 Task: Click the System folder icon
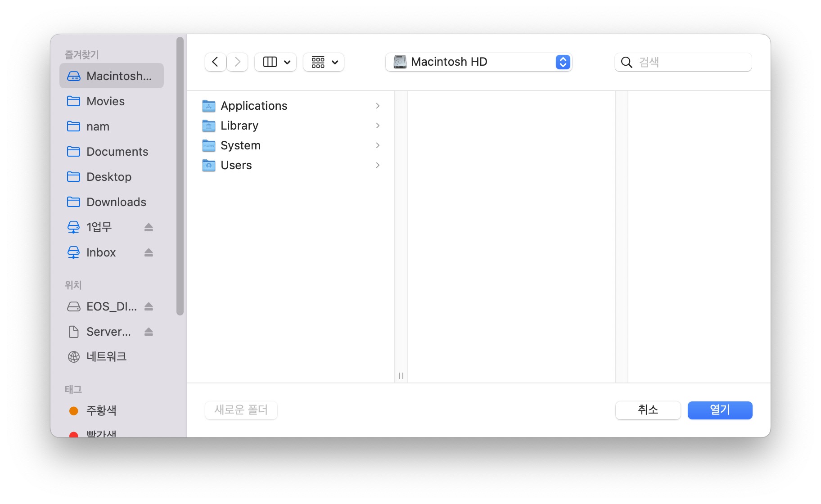pyautogui.click(x=209, y=145)
